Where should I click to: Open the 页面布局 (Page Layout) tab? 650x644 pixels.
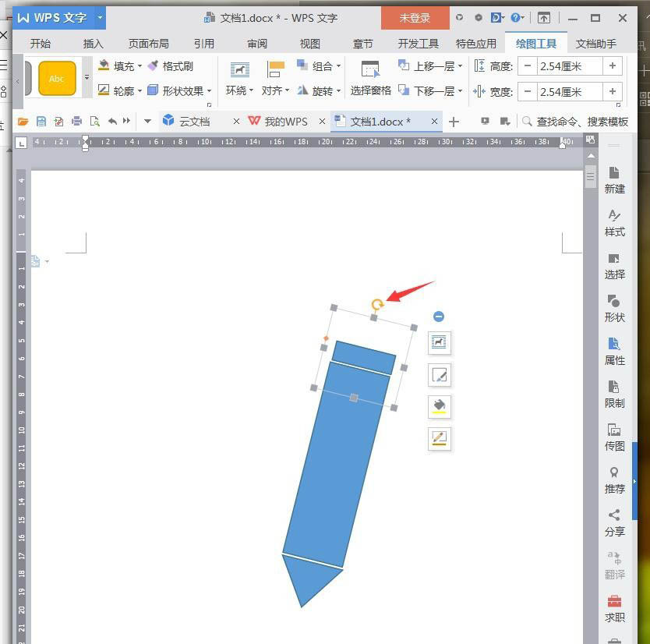coord(148,44)
